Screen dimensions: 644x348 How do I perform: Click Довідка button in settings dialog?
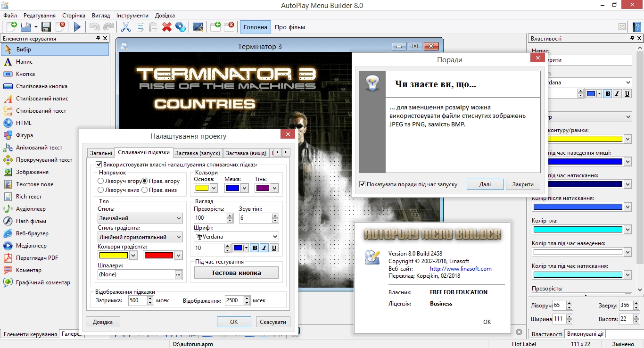pos(103,322)
